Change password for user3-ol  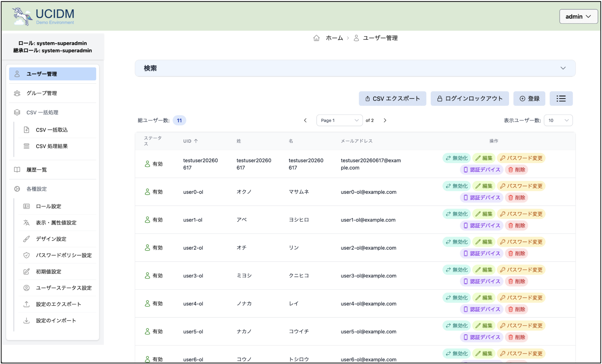(521, 270)
